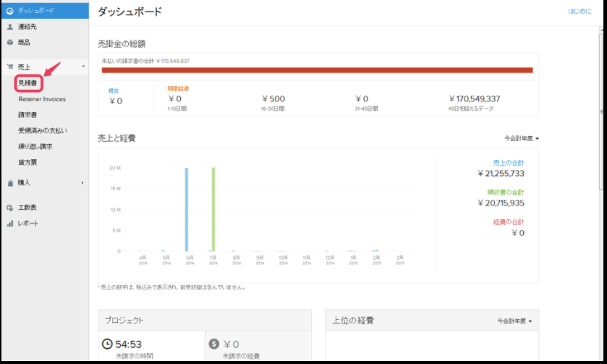Select 見積書 under the sales menu
607x364 pixels.
28,83
